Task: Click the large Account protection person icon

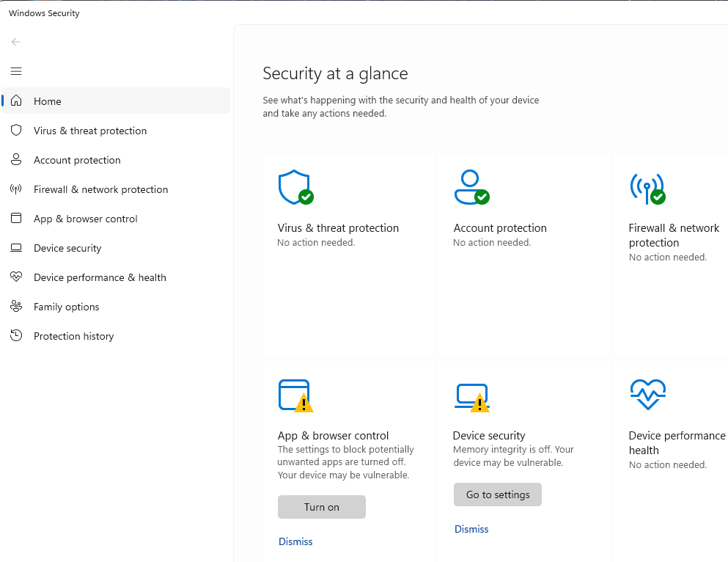Action: coord(471,187)
